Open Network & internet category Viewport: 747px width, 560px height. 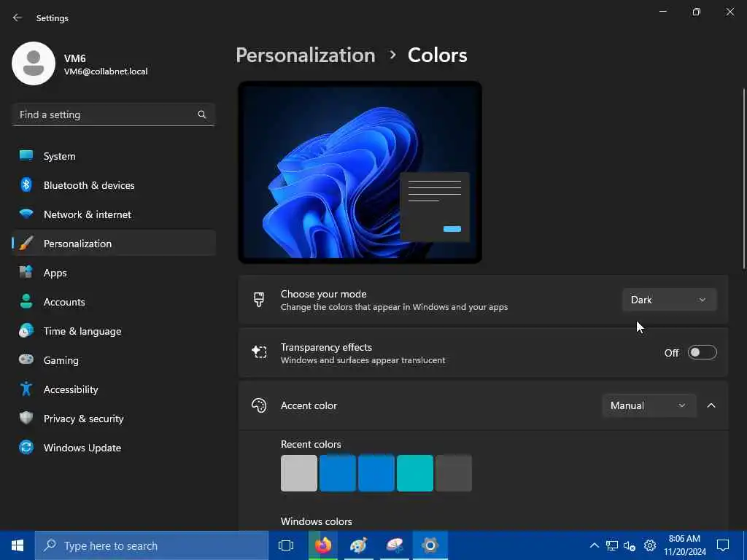(x=114, y=214)
